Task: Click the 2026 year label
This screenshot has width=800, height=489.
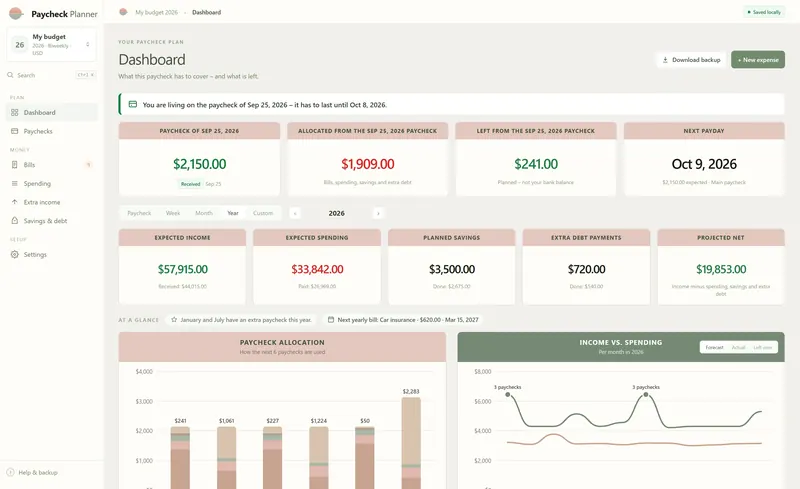Action: (336, 213)
